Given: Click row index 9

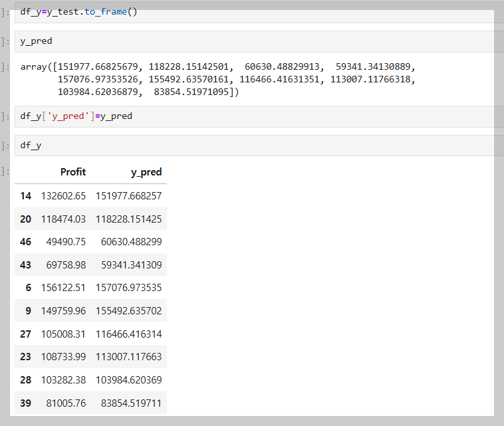Looking at the screenshot, I should [29, 311].
